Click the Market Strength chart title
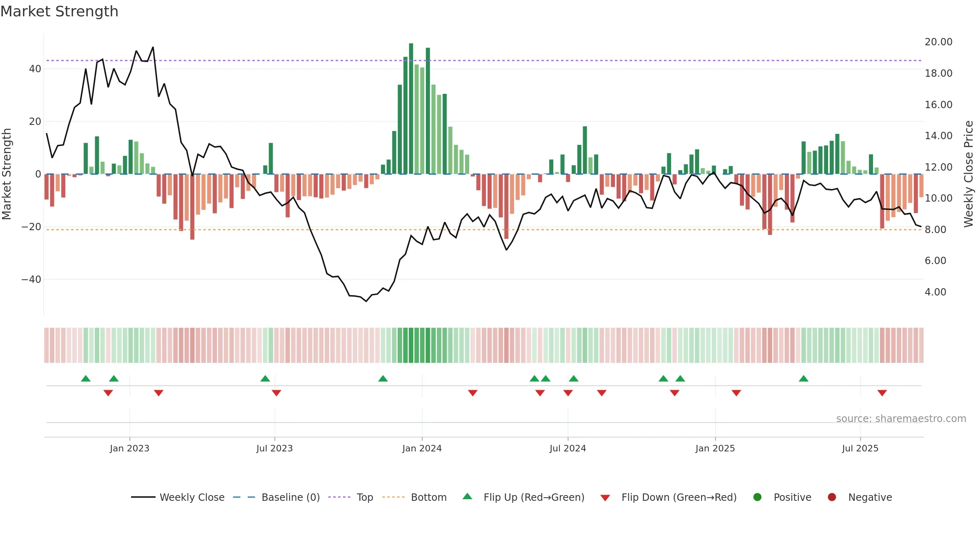The image size is (980, 551). click(x=59, y=11)
